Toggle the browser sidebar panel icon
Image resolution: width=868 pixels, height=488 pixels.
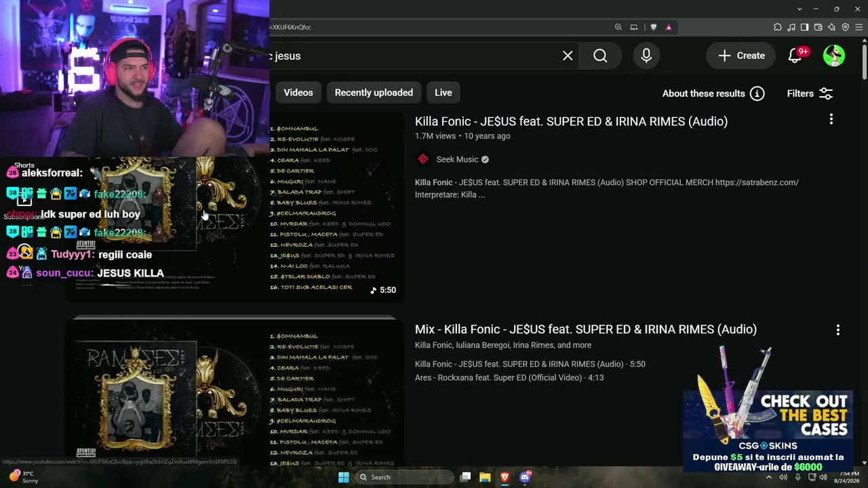coord(805,27)
